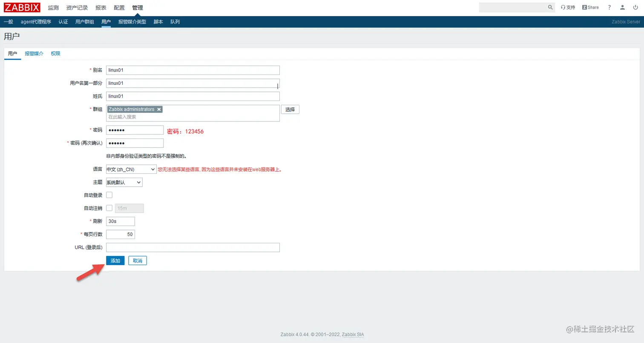Click the search magnifier icon
The width and height of the screenshot is (644, 343).
tap(550, 7)
